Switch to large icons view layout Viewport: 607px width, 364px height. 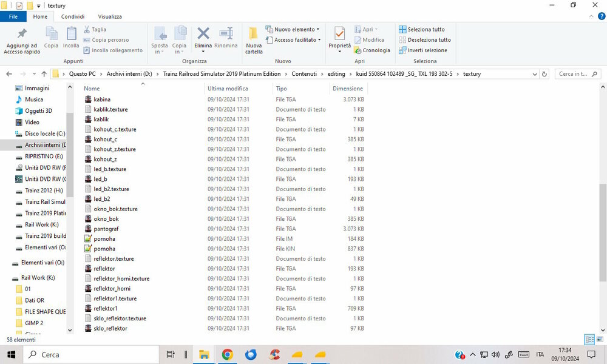point(600,340)
